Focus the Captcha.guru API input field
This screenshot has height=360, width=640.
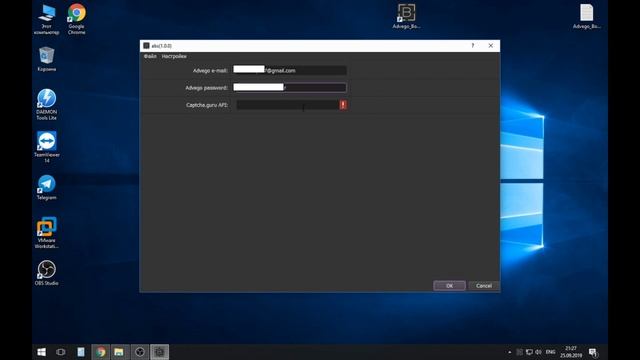[288, 105]
